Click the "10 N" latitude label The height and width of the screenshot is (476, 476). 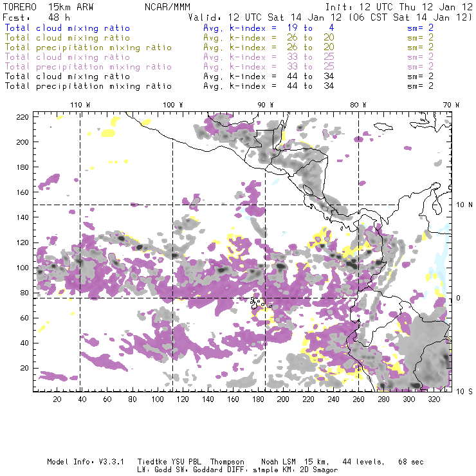click(464, 205)
